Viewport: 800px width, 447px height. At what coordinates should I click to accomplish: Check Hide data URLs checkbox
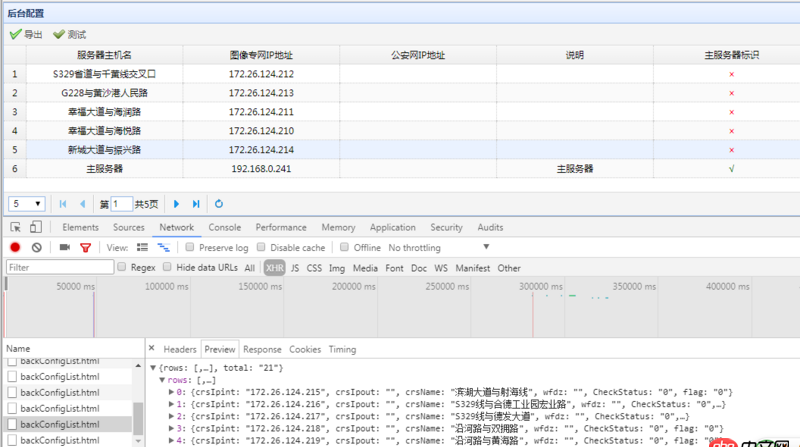coord(167,266)
